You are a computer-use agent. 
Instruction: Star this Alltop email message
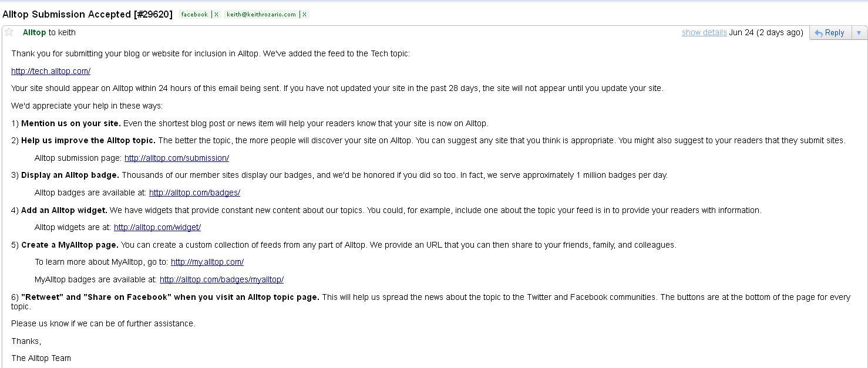point(9,32)
